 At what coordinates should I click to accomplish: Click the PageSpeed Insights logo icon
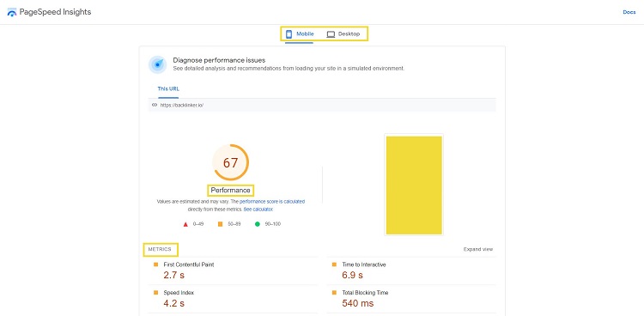(x=12, y=12)
